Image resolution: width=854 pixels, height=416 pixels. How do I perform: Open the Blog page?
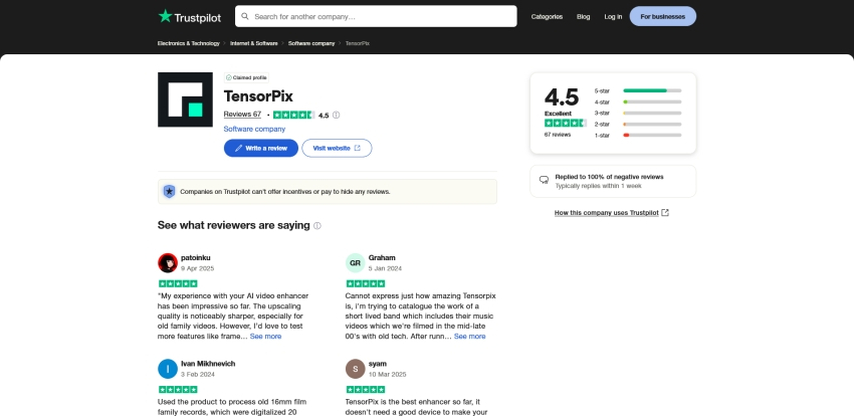583,16
